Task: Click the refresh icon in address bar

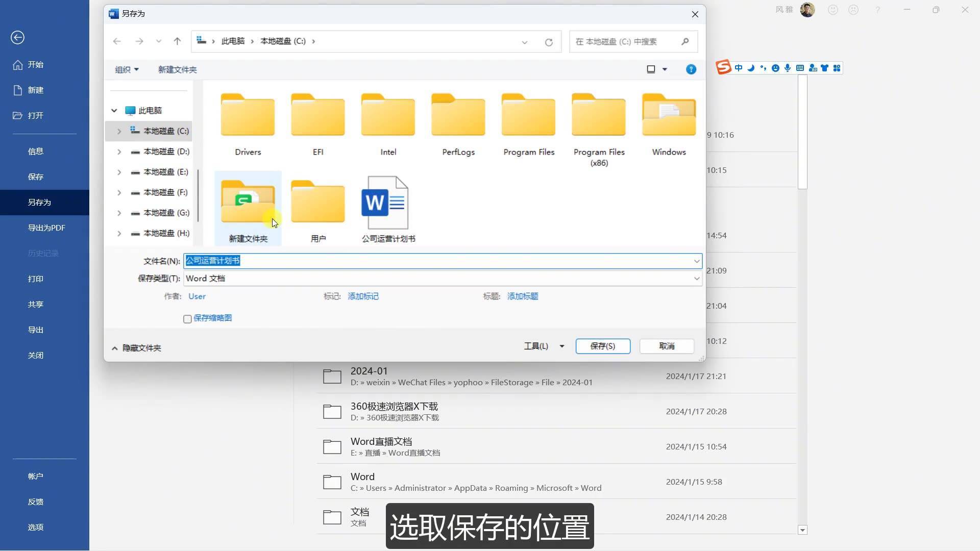Action: pyautogui.click(x=549, y=42)
